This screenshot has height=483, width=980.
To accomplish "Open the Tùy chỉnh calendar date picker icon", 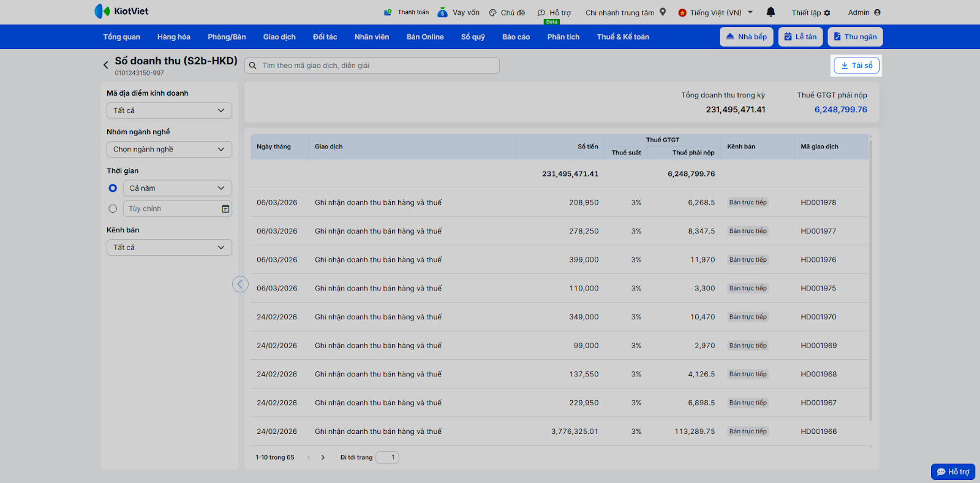I will (225, 209).
